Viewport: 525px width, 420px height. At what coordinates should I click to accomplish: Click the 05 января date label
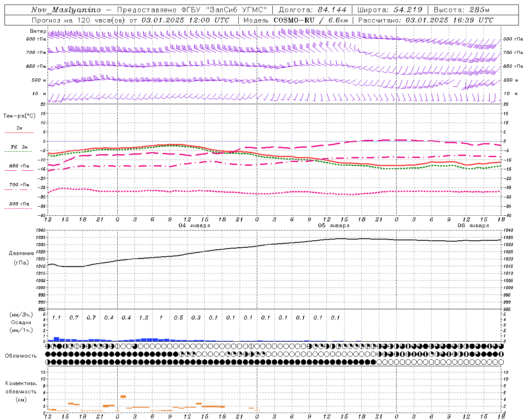pyautogui.click(x=334, y=226)
